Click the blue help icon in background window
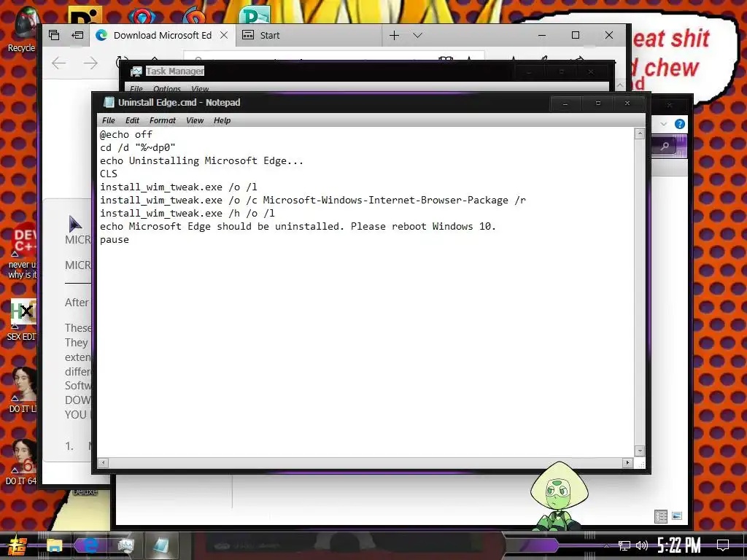Viewport: 747px width, 560px height. click(x=680, y=124)
